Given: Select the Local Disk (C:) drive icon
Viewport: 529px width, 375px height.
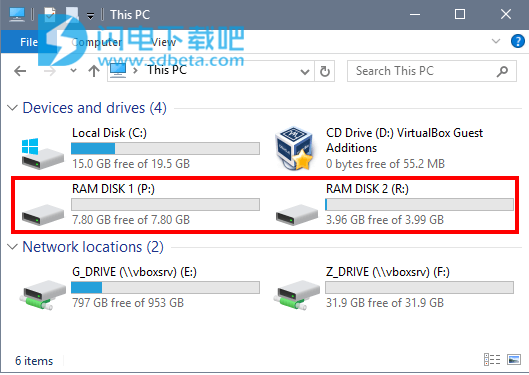Looking at the screenshot, I should coord(43,153).
